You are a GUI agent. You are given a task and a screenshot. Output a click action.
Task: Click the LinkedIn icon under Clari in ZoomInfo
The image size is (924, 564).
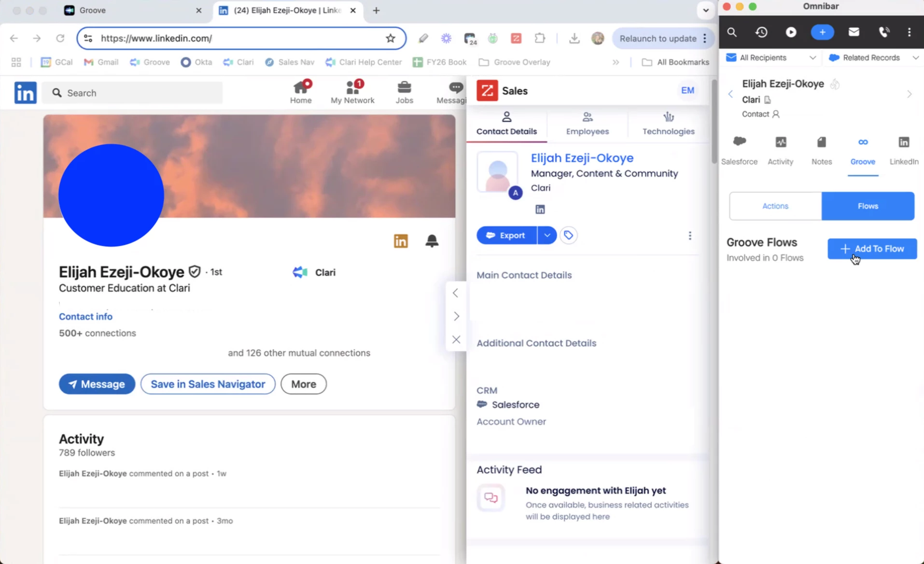[x=540, y=209]
